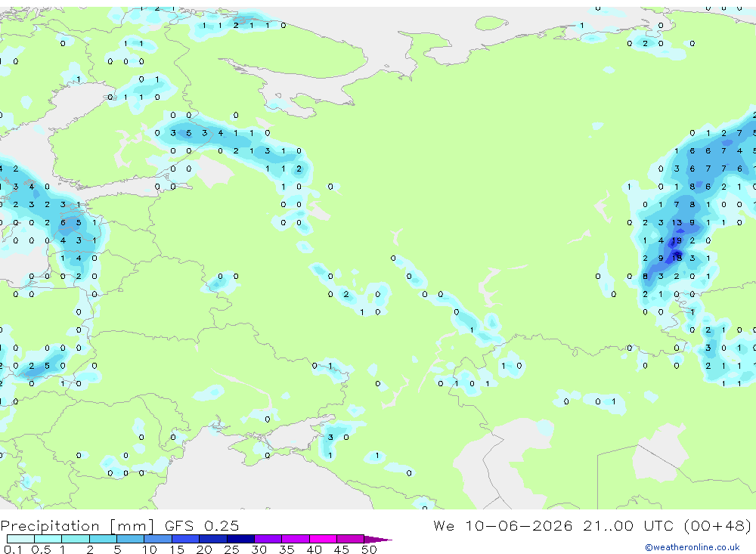This screenshot has height=554, width=756.
Task: Click legend scale label '0.5'
Action: click(41, 549)
